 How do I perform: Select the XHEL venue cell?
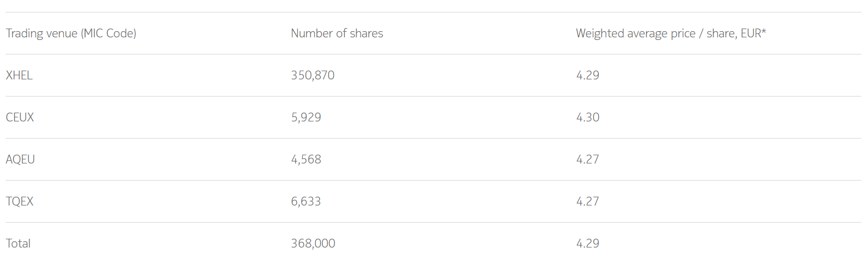click(19, 75)
